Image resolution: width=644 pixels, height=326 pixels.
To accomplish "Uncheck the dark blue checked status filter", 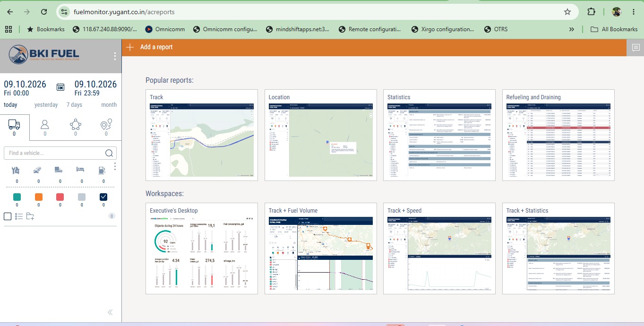I will click(103, 197).
